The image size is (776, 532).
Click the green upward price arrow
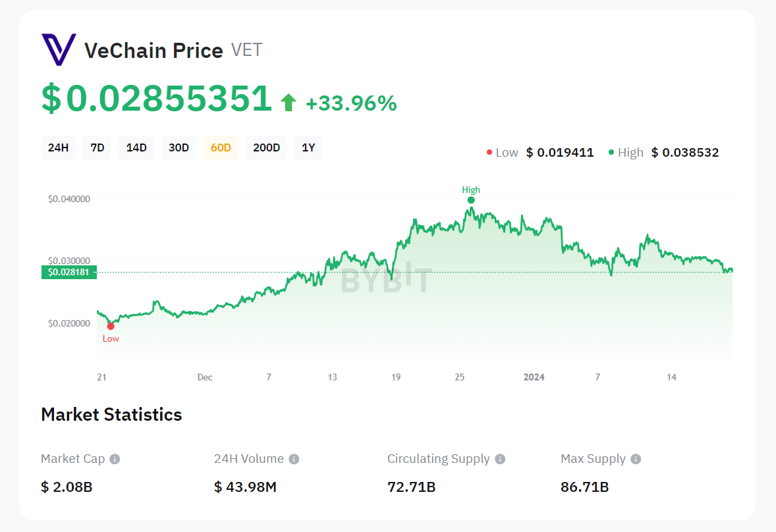[290, 101]
